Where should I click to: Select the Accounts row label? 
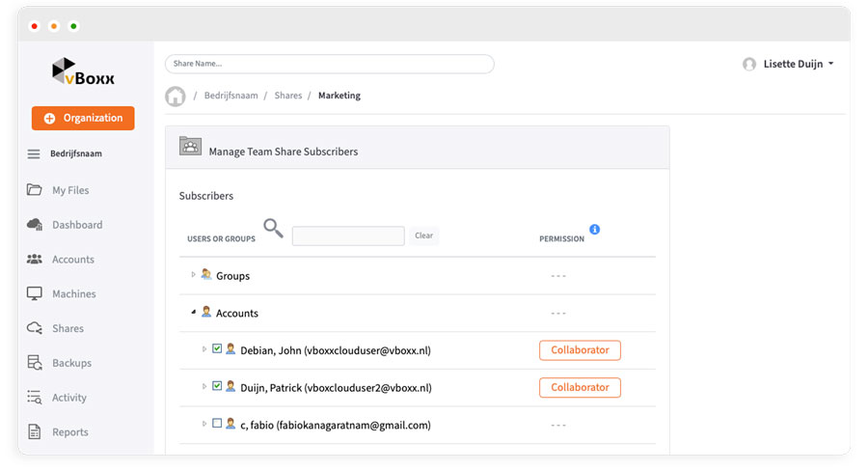(237, 313)
